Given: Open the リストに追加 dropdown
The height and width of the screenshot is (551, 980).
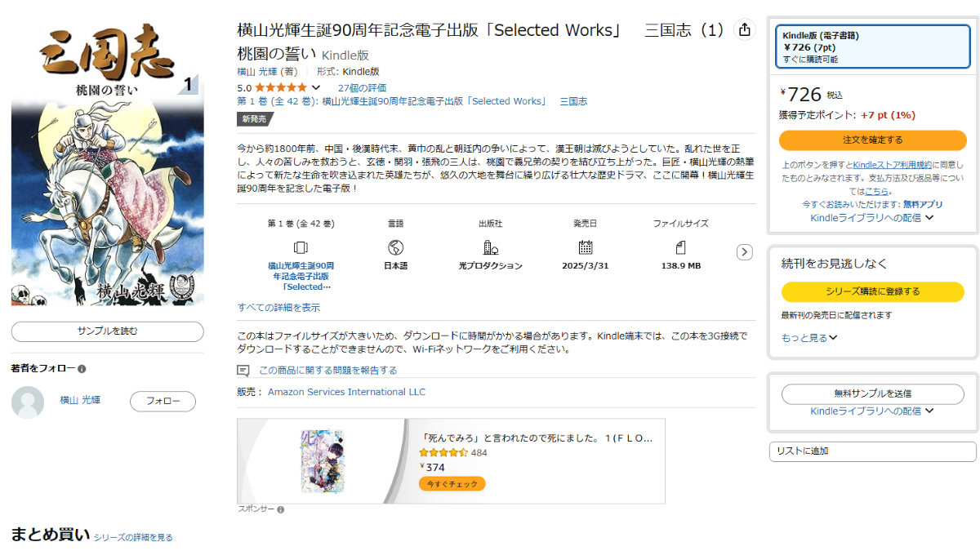Looking at the screenshot, I should pyautogui.click(x=872, y=451).
